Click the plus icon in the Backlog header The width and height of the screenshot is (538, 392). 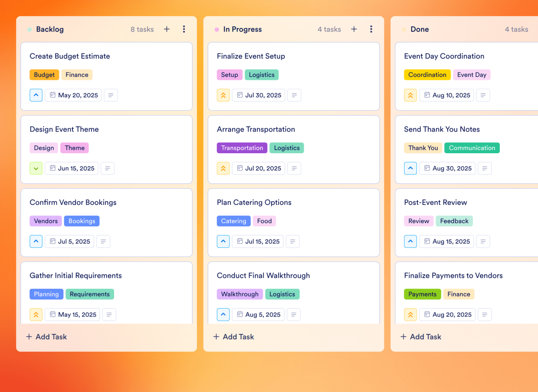167,29
